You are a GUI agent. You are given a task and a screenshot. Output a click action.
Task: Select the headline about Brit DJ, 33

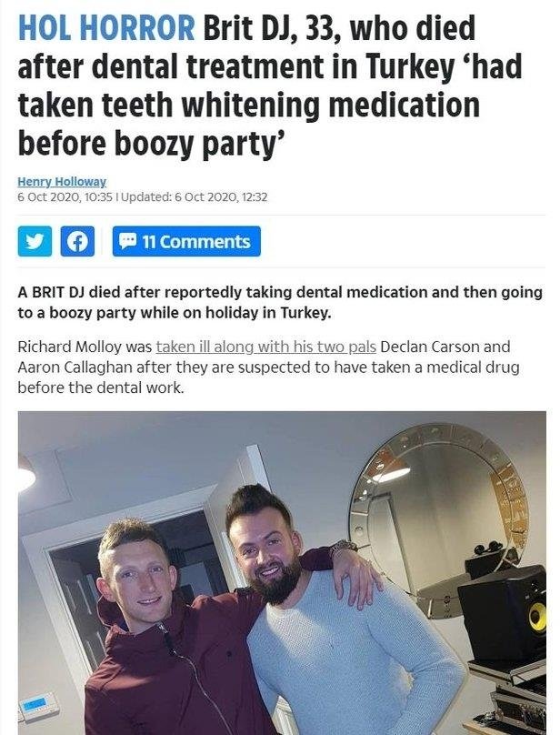tap(270, 86)
